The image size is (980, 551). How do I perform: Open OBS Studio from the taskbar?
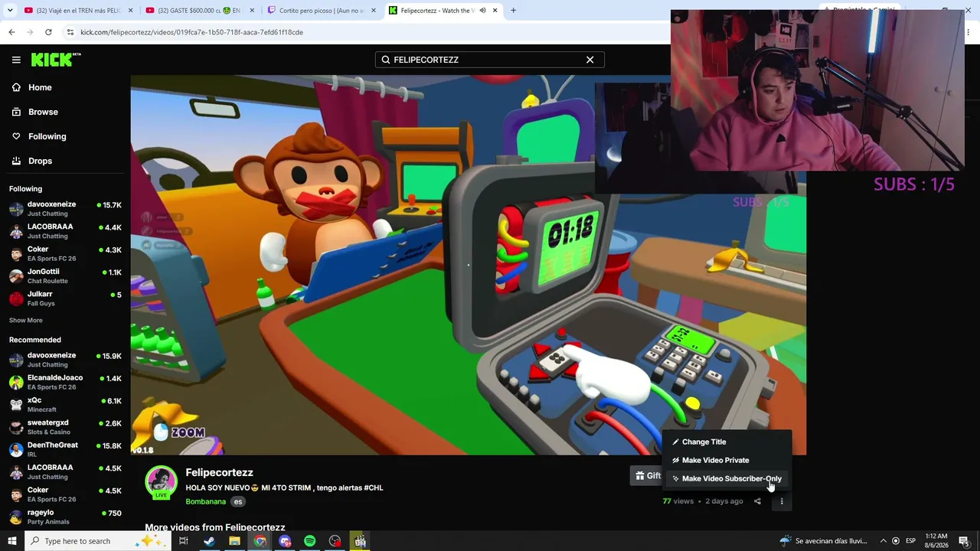pos(335,541)
